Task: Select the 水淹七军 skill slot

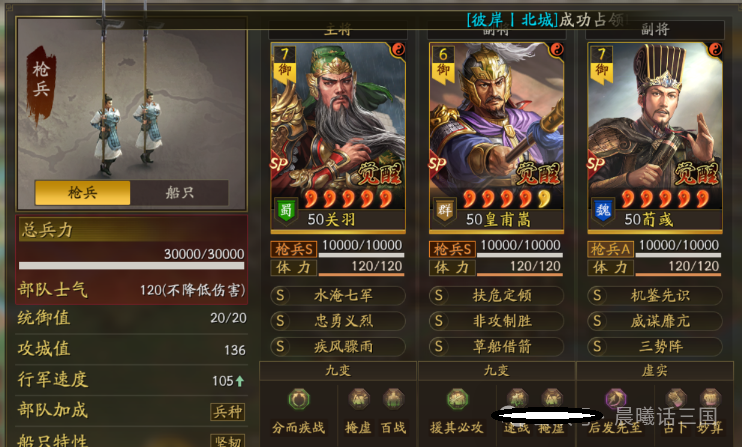Action: 338,296
